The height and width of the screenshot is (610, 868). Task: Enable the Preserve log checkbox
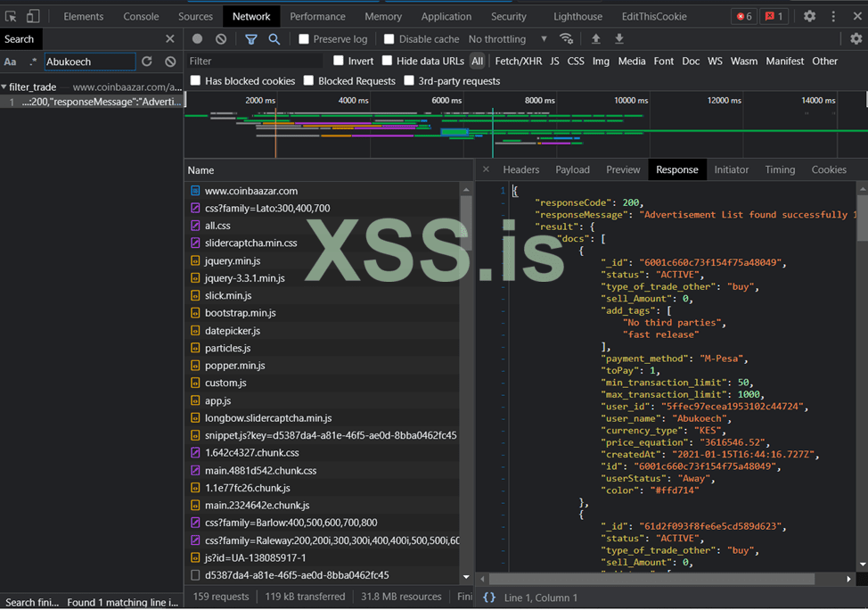pos(304,39)
